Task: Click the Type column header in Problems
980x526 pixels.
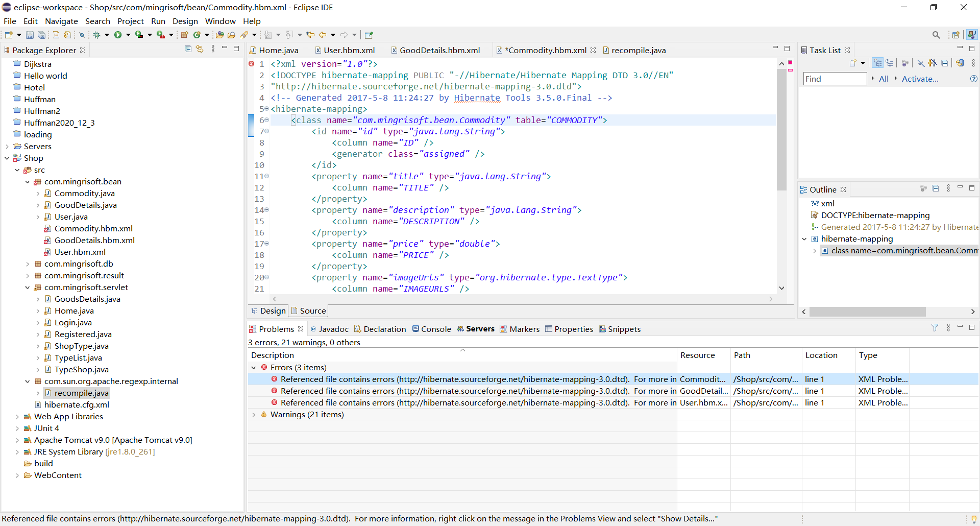Action: pos(882,355)
